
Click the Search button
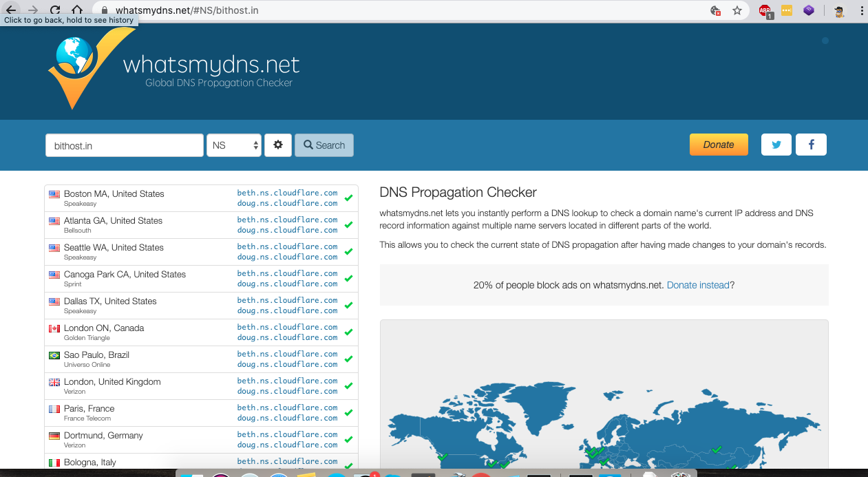[324, 145]
